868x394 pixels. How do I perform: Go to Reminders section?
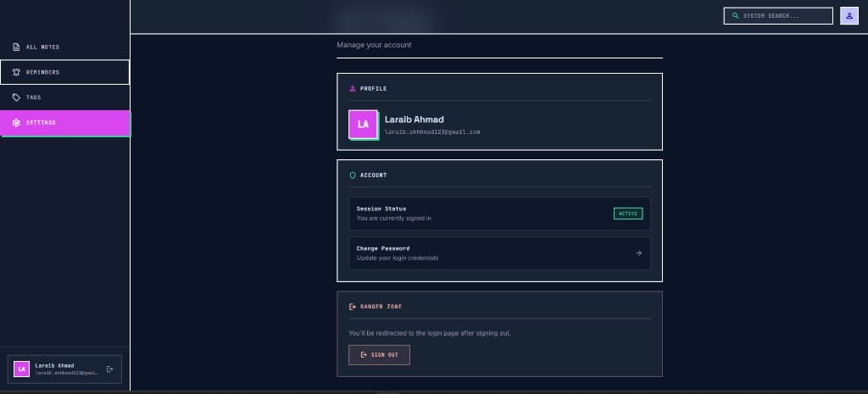coord(64,72)
